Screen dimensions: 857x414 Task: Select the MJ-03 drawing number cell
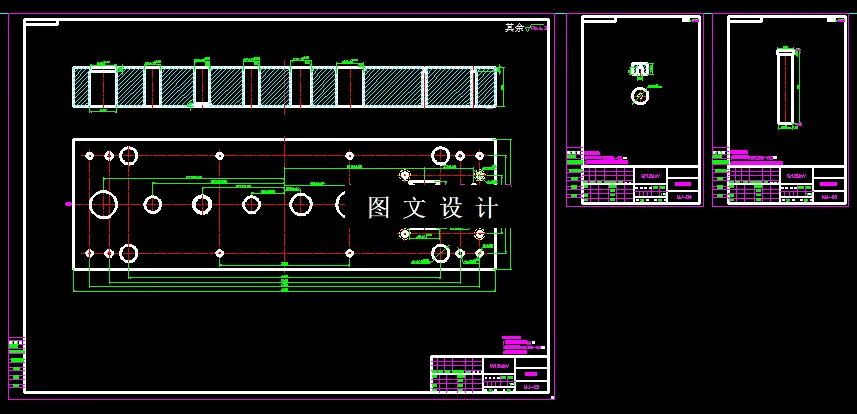[x=531, y=387]
